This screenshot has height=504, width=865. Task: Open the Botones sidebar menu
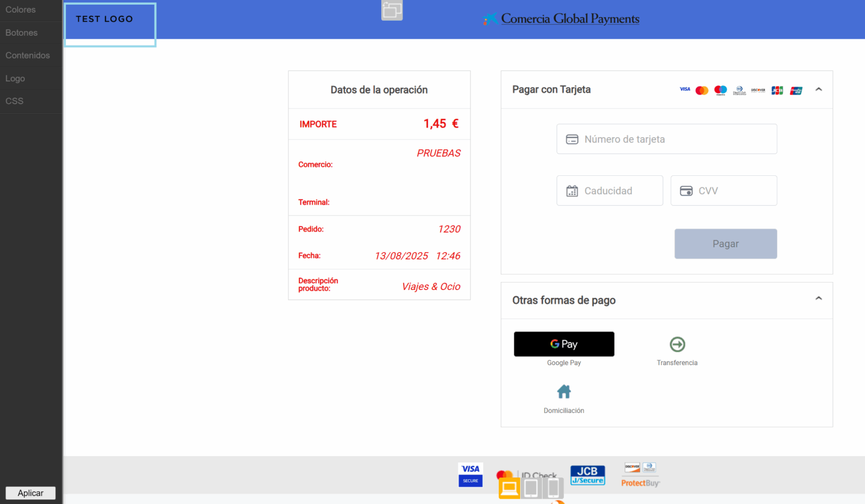coord(22,33)
